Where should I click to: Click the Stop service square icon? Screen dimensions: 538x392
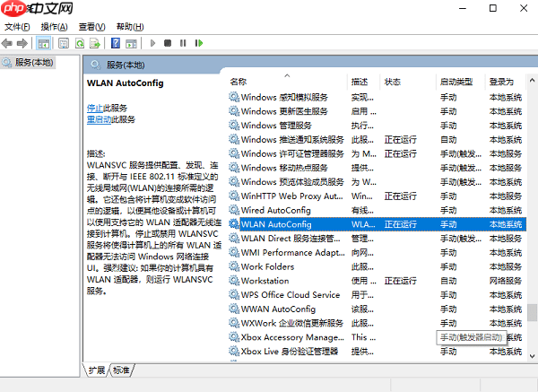(168, 43)
